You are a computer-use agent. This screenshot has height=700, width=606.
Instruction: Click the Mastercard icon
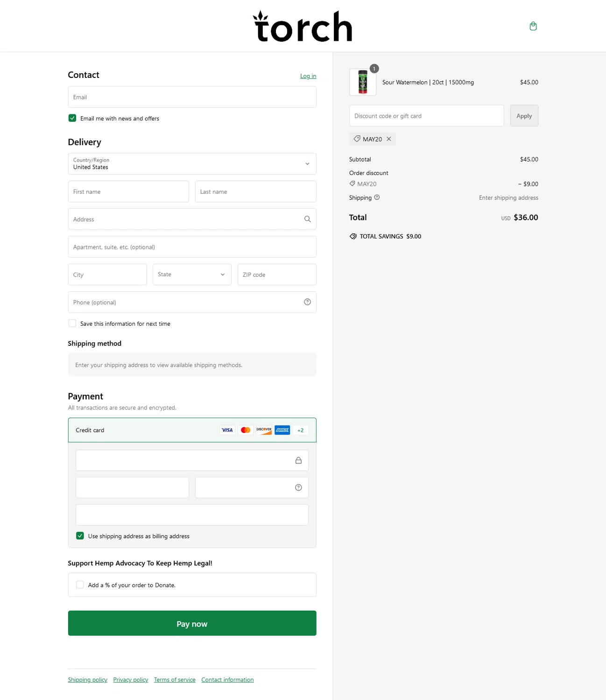pyautogui.click(x=246, y=430)
